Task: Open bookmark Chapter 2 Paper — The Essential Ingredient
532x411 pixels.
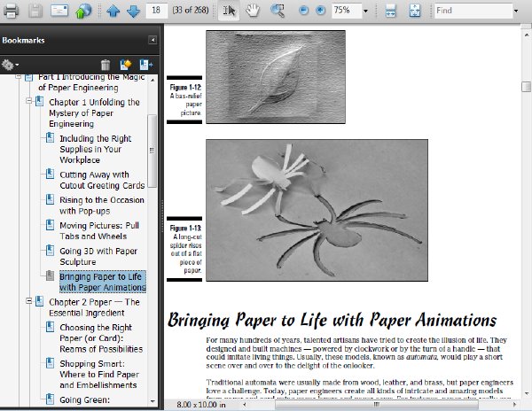Action: tap(94, 307)
